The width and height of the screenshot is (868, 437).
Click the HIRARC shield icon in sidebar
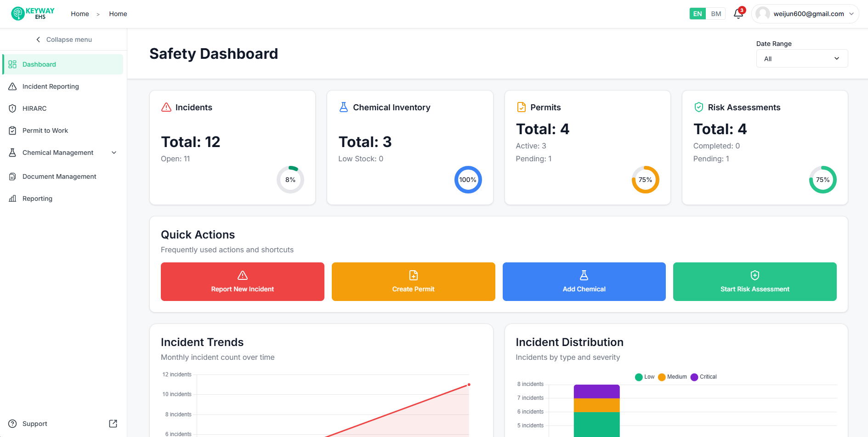[x=12, y=108]
